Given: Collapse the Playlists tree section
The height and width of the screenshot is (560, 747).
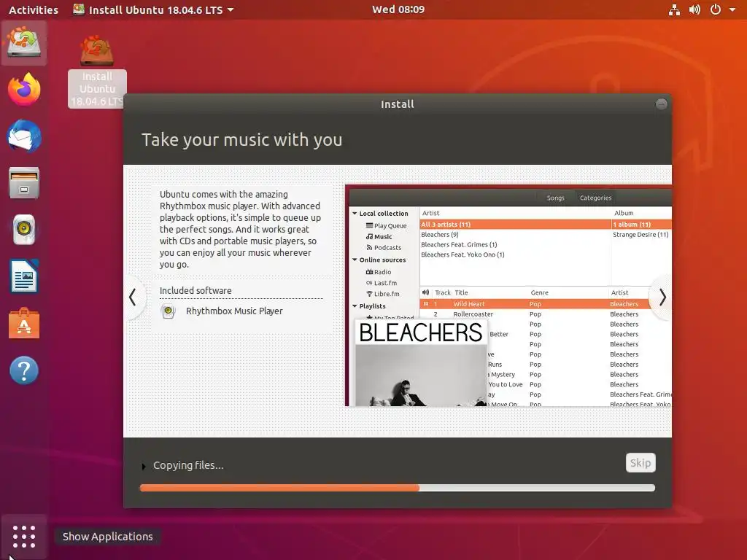Looking at the screenshot, I should [355, 306].
